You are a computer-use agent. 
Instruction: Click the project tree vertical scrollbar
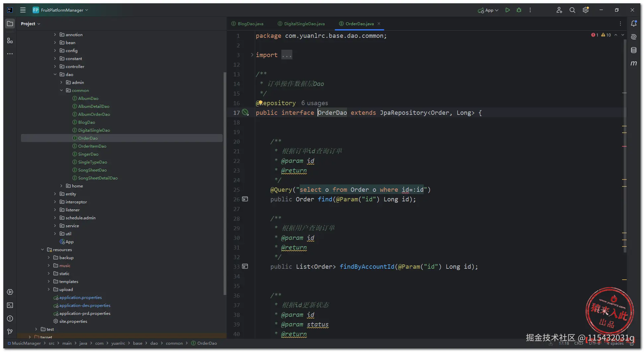coord(225,183)
